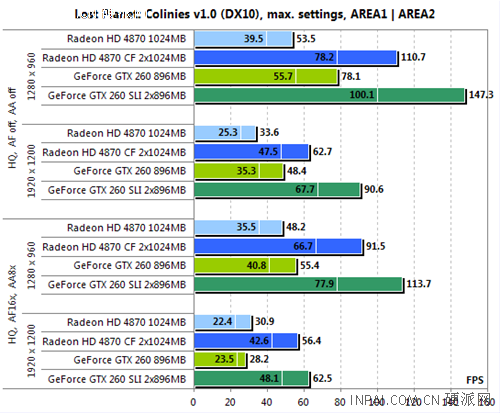The height and width of the screenshot is (413, 500).
Task: Select the 78.2 value inside the blue bar
Action: click(324, 57)
